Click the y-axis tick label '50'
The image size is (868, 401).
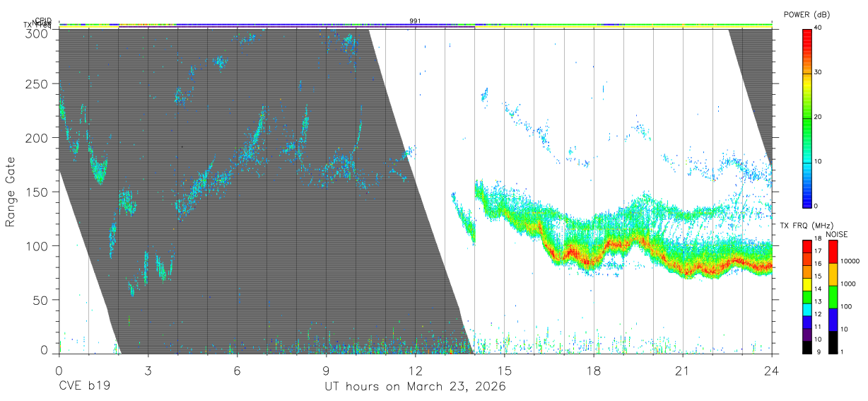(42, 300)
